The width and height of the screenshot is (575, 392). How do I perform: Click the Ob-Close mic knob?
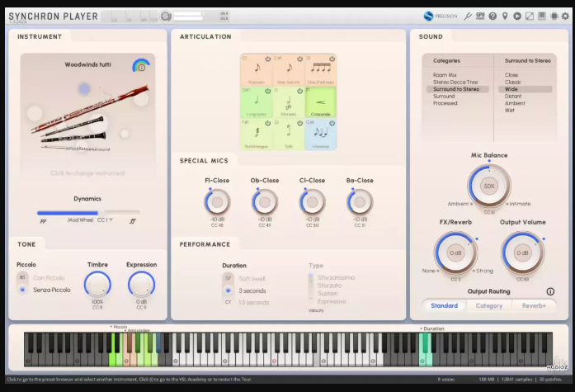coord(264,202)
